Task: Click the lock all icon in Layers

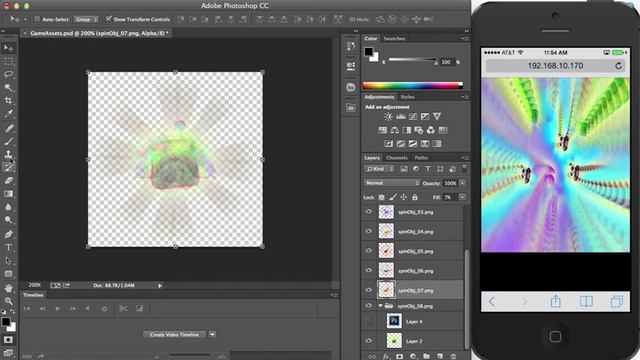Action: tap(415, 197)
